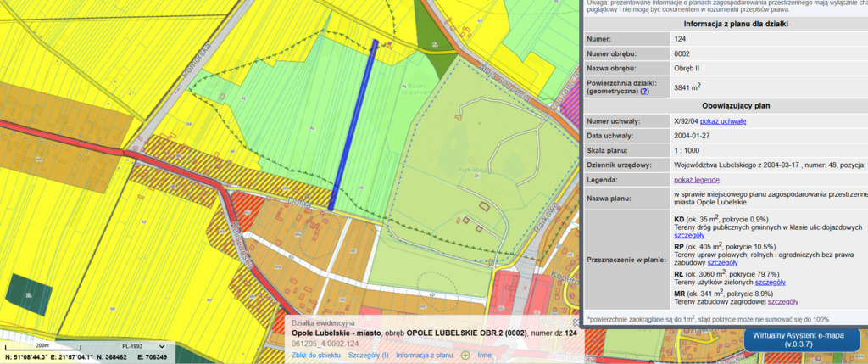The width and height of the screenshot is (868, 364).
Task: Open the 'pokaż uchwałę' link
Action: click(723, 121)
